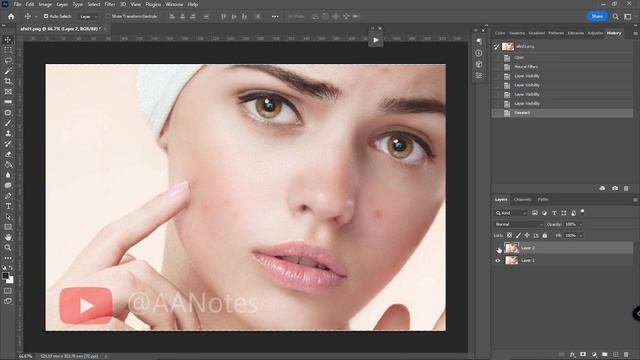Open the Auto-Select Layer dropdown
The width and height of the screenshot is (640, 360).
(88, 17)
